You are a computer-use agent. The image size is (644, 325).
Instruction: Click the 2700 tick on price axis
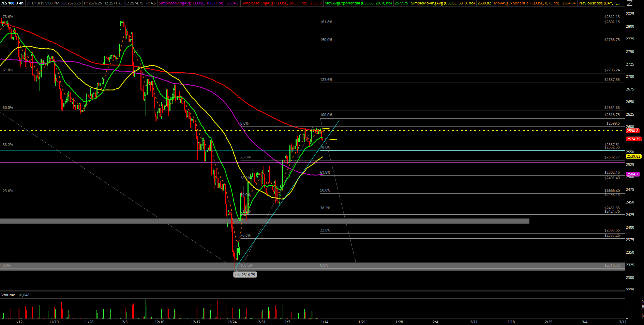coord(630,76)
